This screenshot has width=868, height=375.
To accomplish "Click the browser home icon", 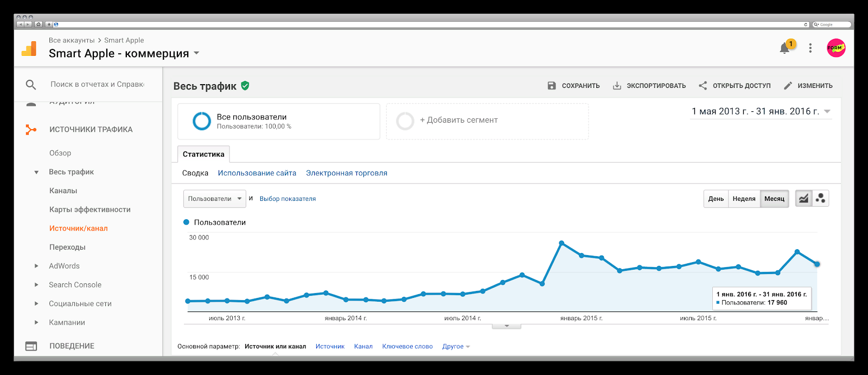I will (x=38, y=24).
